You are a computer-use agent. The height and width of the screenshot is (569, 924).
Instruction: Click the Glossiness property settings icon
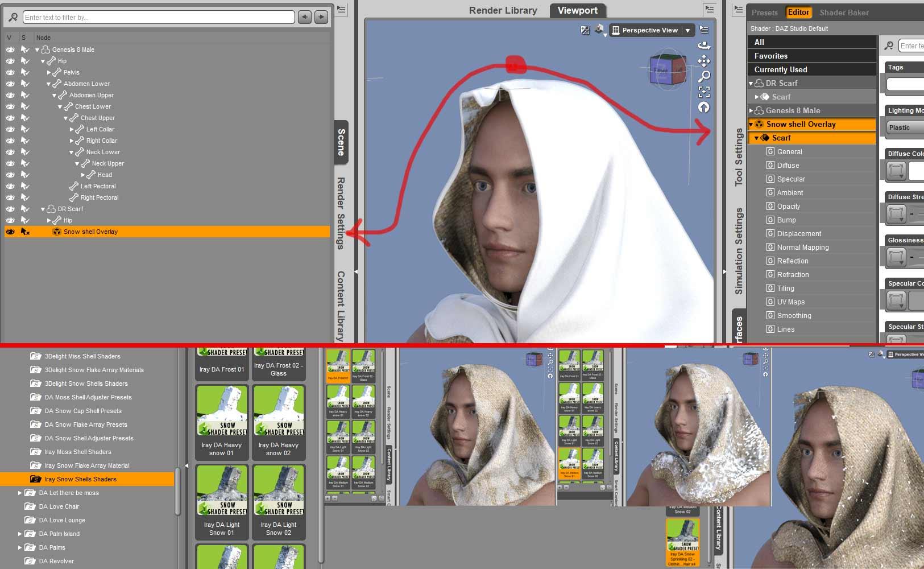[x=896, y=257]
